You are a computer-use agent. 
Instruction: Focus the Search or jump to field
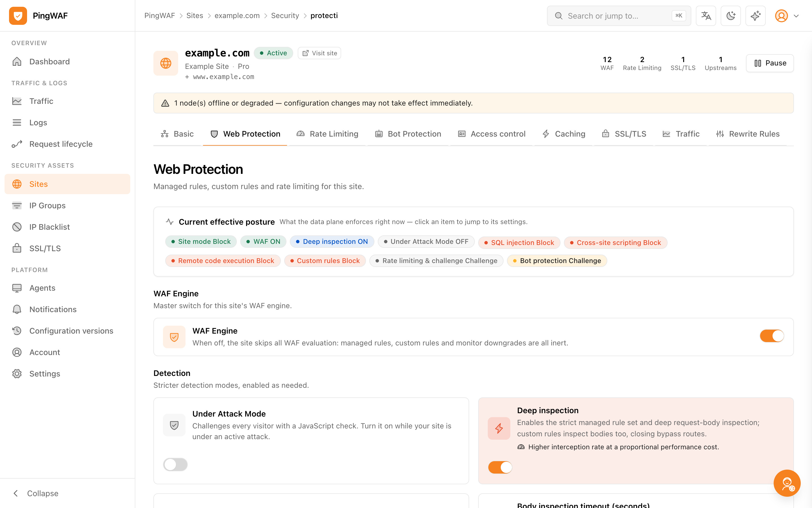coord(619,16)
